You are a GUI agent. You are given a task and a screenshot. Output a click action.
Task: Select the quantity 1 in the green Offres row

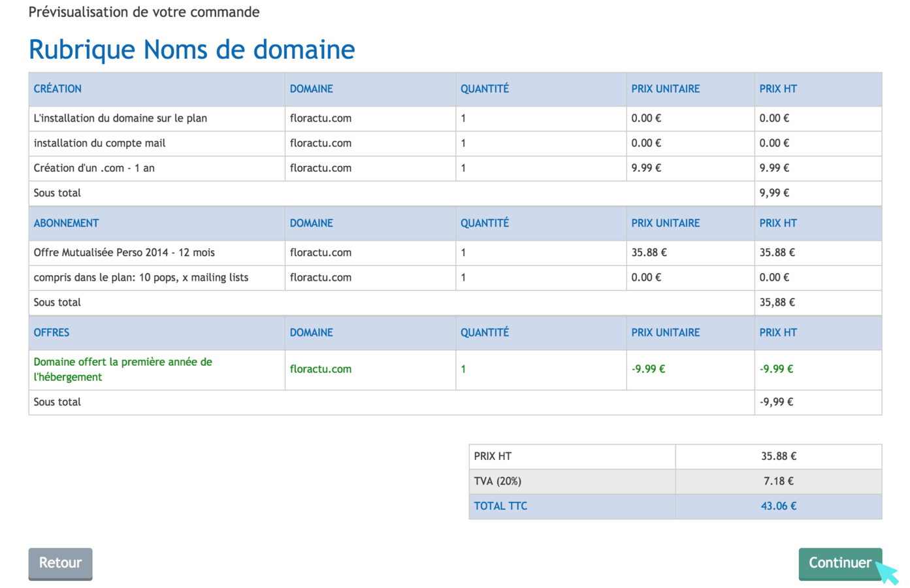463,369
